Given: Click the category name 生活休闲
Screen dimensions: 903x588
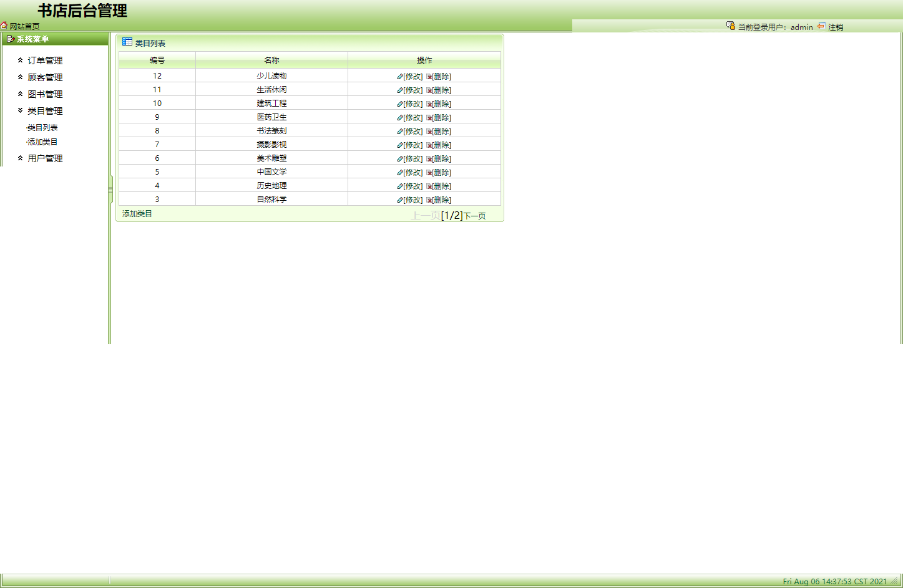Looking at the screenshot, I should pyautogui.click(x=272, y=90).
